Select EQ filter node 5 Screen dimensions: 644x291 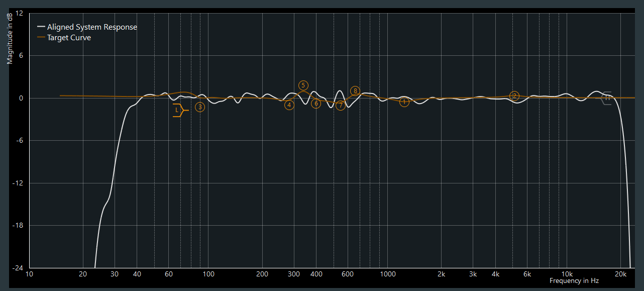(303, 85)
